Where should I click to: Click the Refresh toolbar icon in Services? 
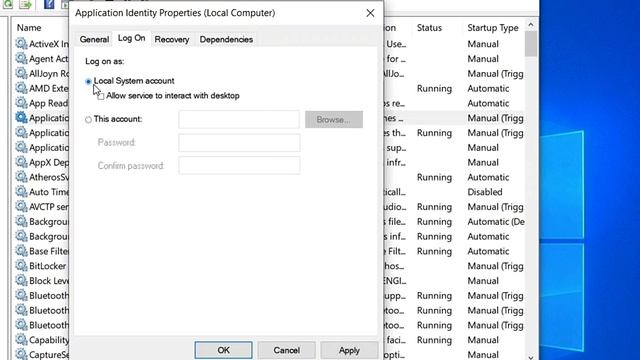coord(8,4)
